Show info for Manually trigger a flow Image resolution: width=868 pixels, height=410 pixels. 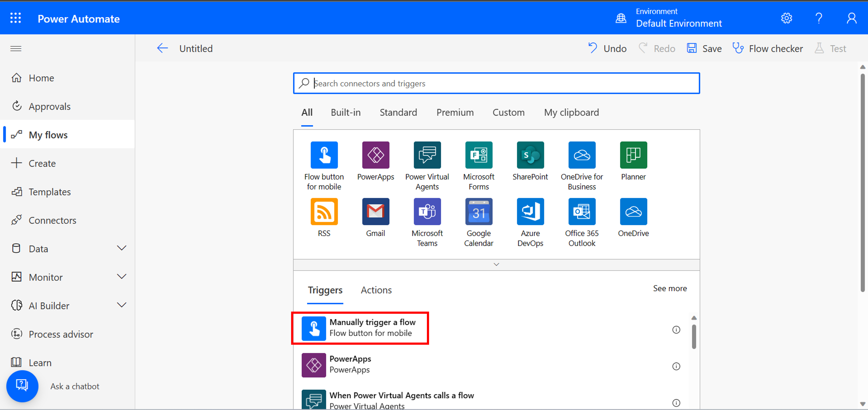click(676, 330)
